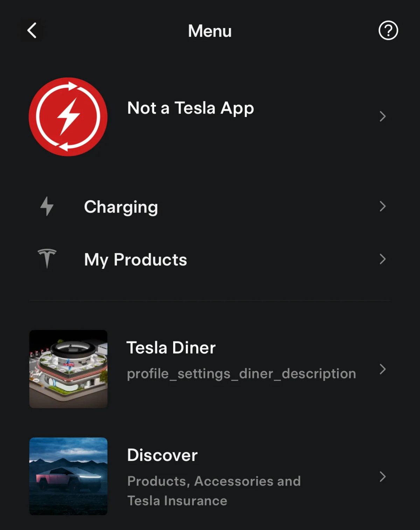This screenshot has height=530, width=420.
Task: Expand the Charging row chevron
Action: point(383,206)
